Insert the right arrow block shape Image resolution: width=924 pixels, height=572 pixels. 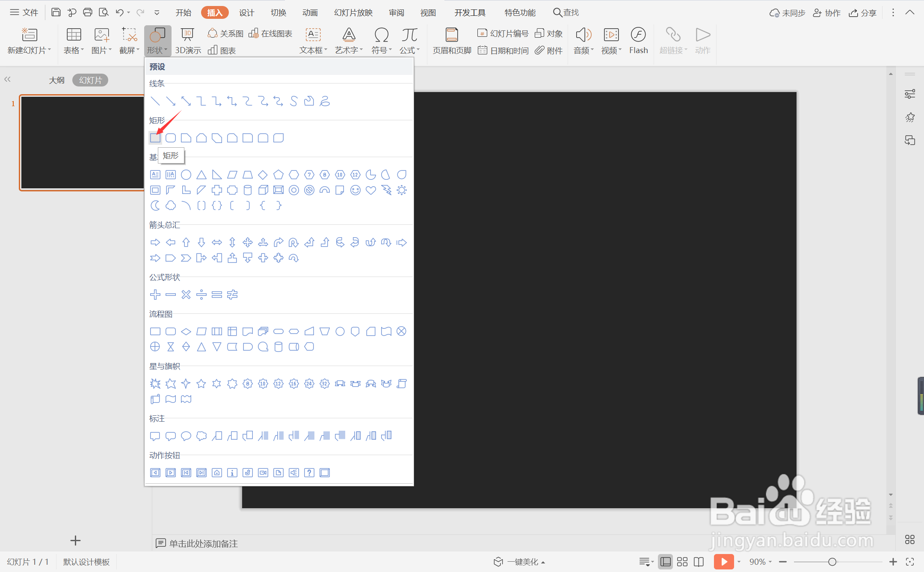point(155,242)
